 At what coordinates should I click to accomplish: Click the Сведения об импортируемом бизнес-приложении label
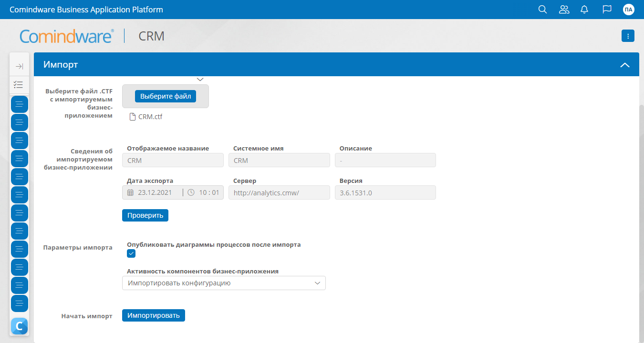click(x=78, y=160)
